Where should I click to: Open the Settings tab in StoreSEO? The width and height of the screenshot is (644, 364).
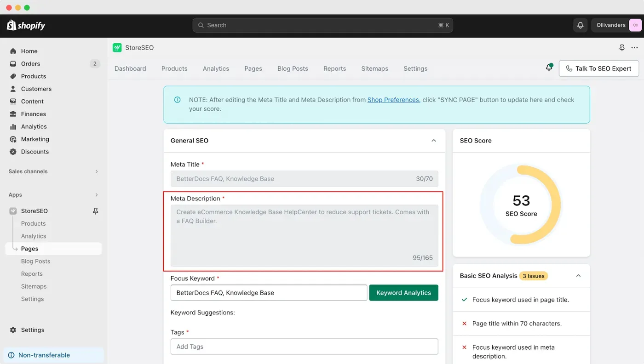415,68
